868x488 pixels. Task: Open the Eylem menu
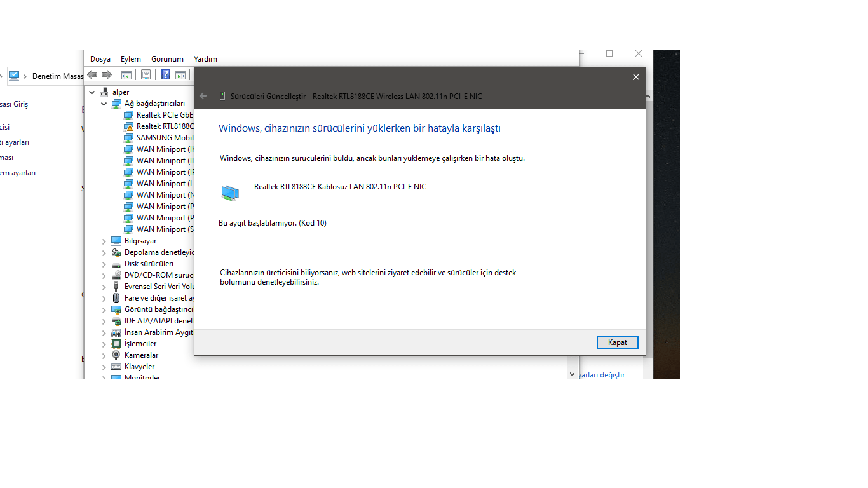pyautogui.click(x=131, y=59)
